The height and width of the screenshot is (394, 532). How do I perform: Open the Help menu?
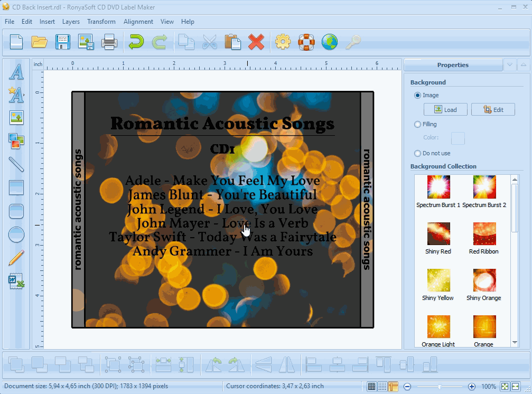pos(188,22)
